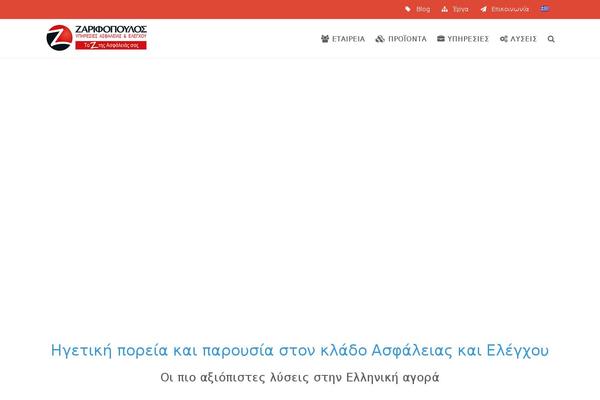
Task: Open the ΠΡΟΪΟΝΤΑ menu
Action: coord(407,39)
